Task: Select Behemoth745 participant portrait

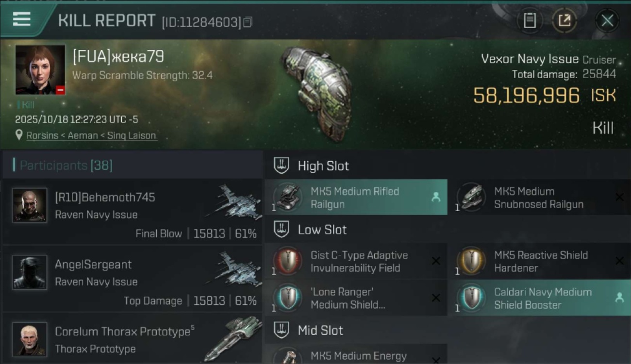Action: click(x=30, y=205)
